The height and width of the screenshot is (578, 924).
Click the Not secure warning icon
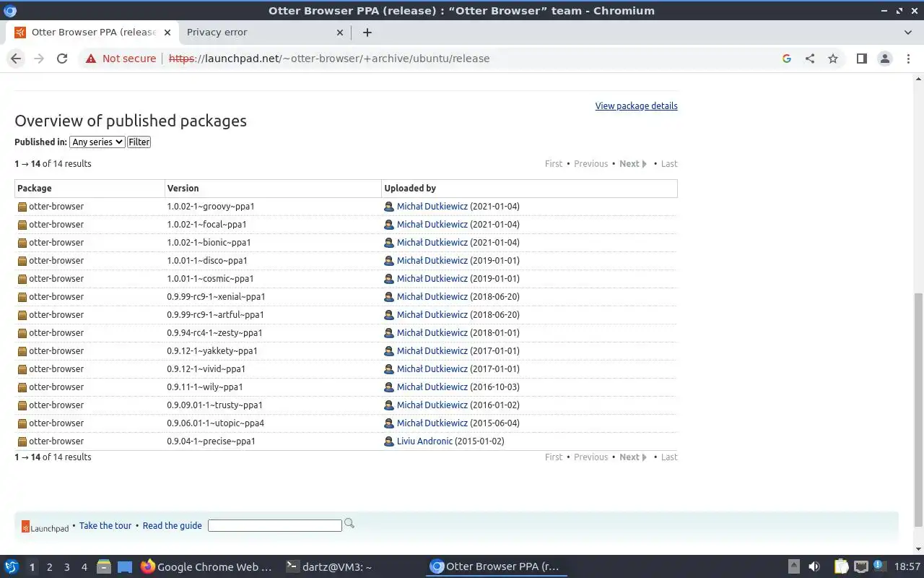pos(91,59)
